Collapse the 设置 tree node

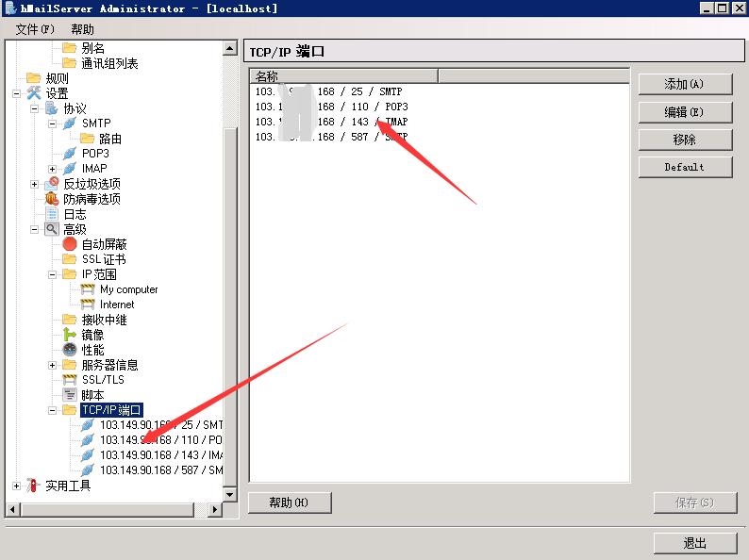coord(16,93)
